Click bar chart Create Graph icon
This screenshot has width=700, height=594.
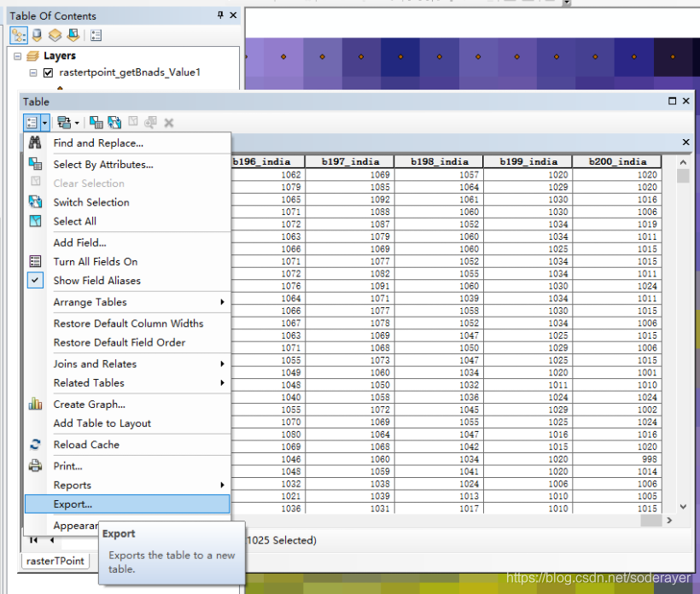click(x=35, y=404)
